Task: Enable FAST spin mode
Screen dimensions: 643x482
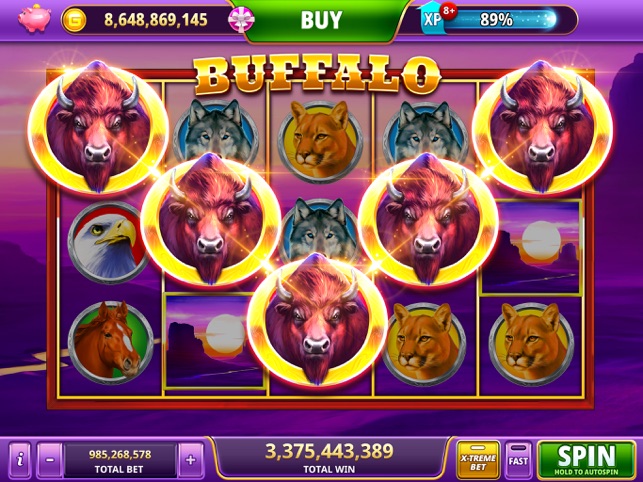Action: (x=518, y=459)
